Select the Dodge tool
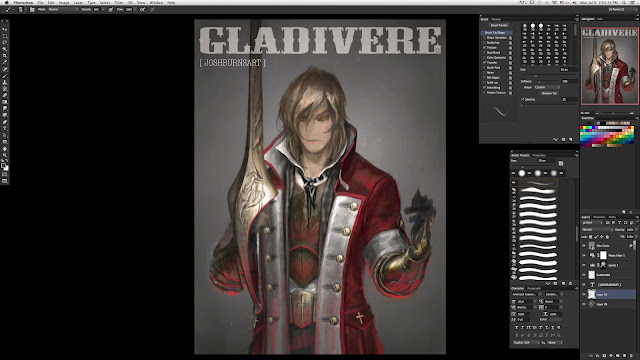 (x=4, y=115)
